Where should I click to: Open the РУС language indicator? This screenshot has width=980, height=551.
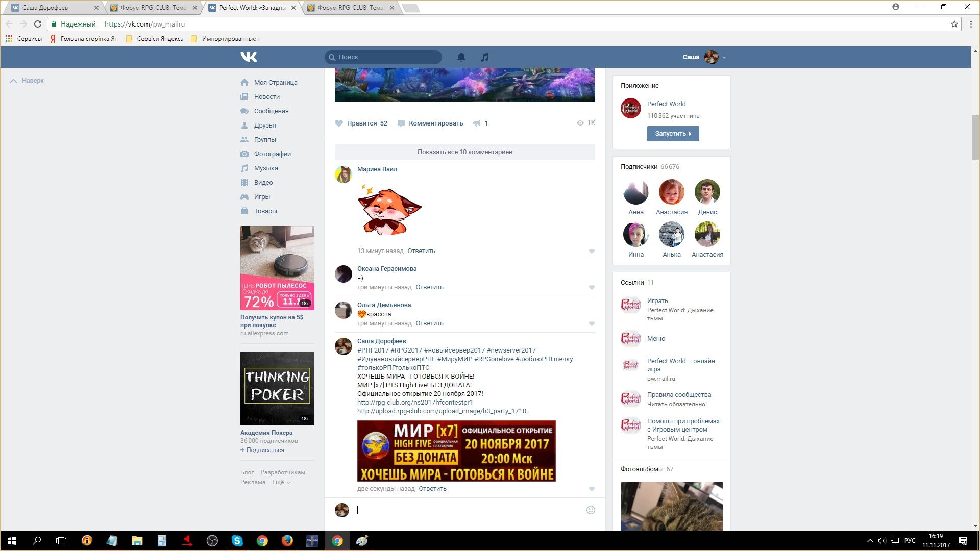(910, 541)
